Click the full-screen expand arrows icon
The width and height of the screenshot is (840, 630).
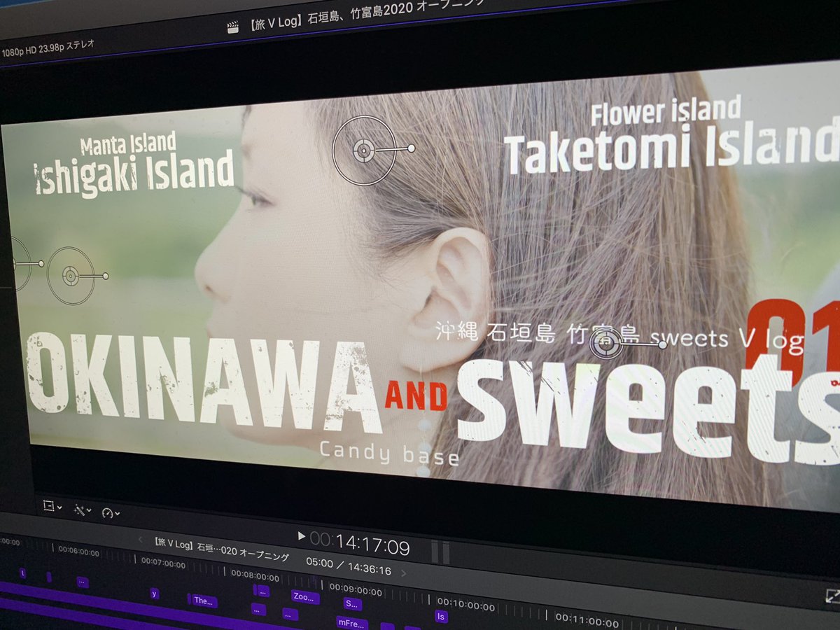pos(833,596)
